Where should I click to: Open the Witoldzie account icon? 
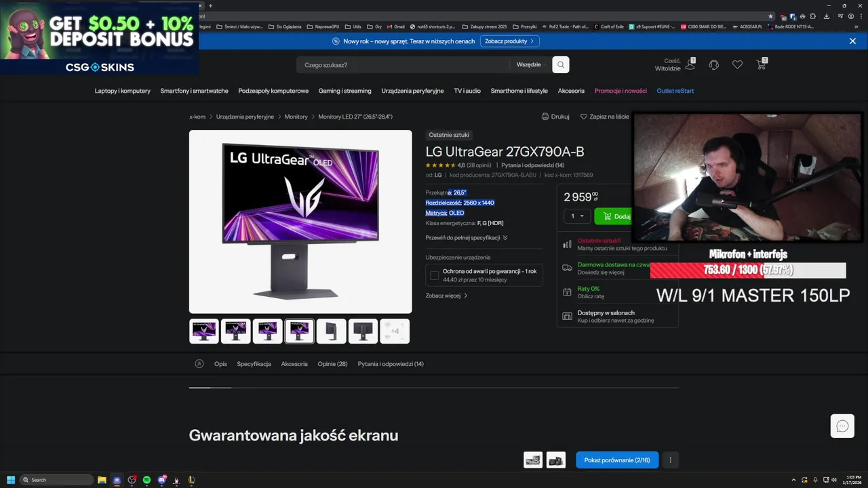click(x=690, y=64)
